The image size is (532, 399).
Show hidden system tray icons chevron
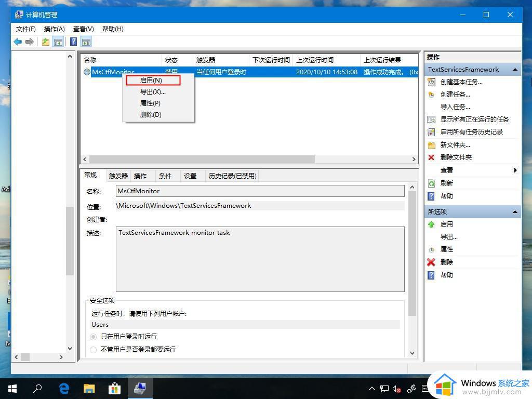pos(372,389)
